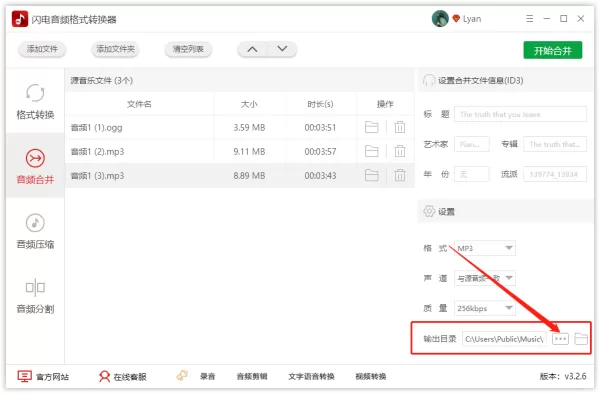Click 添加文件 add file button

tap(42, 49)
